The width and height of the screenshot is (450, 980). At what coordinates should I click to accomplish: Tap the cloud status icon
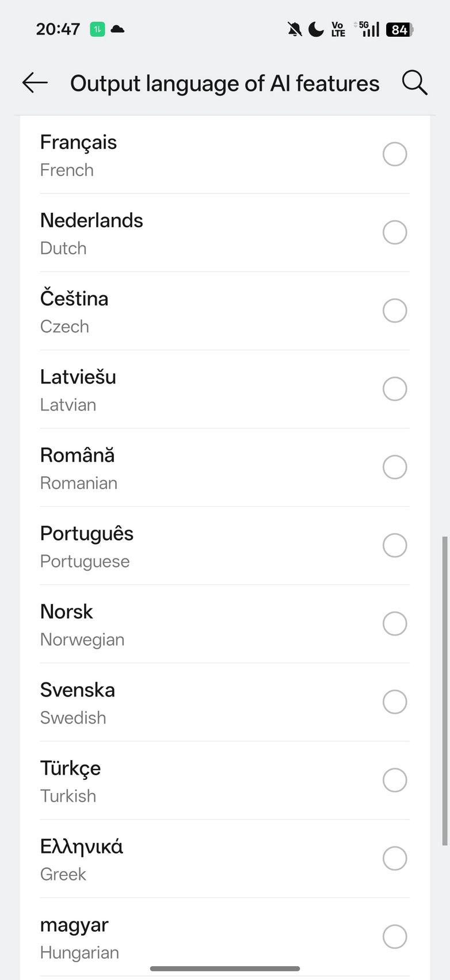coord(118,29)
